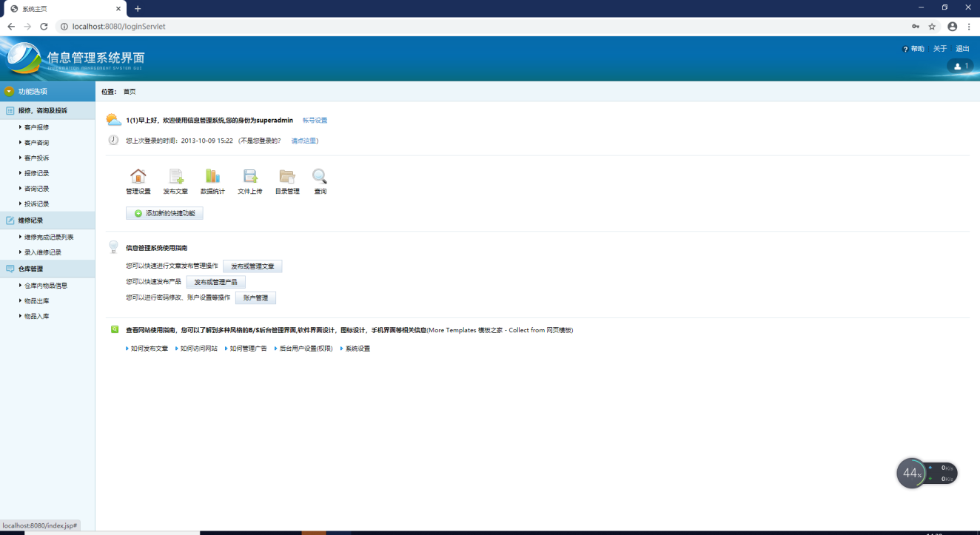Open the 文件上传 upload shortcut icon

[x=250, y=176]
